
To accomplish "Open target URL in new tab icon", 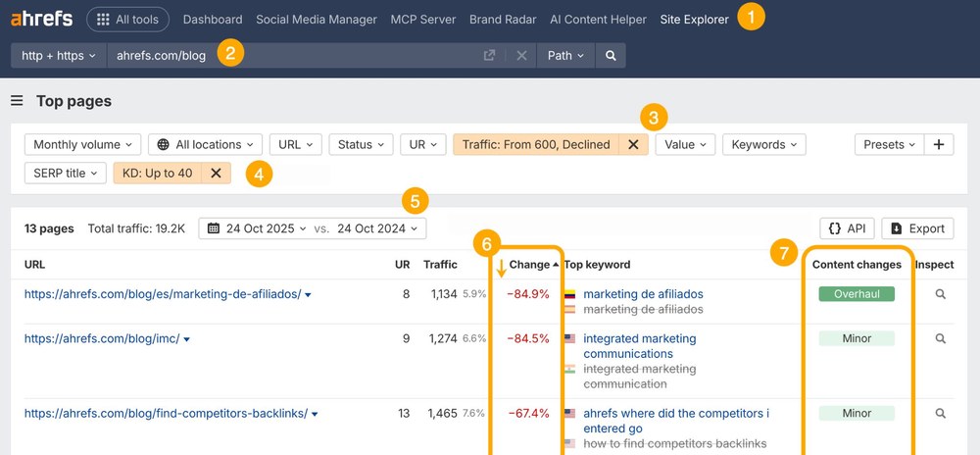I will [x=489, y=56].
